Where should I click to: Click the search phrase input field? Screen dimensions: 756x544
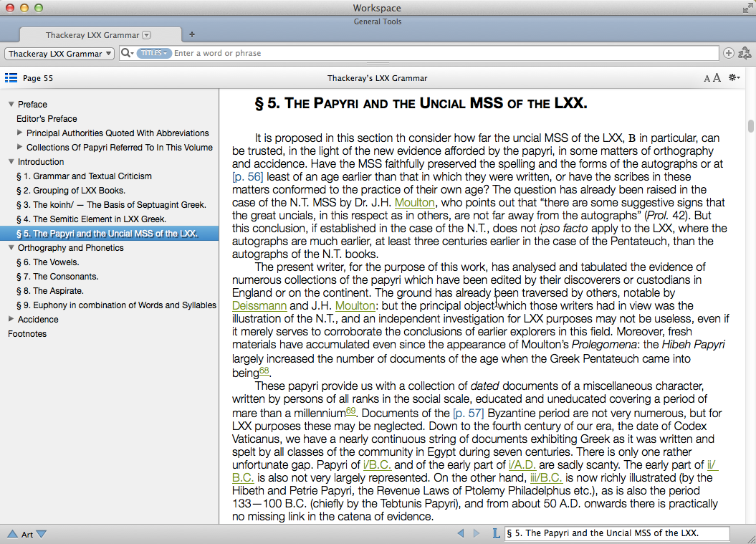coord(444,53)
